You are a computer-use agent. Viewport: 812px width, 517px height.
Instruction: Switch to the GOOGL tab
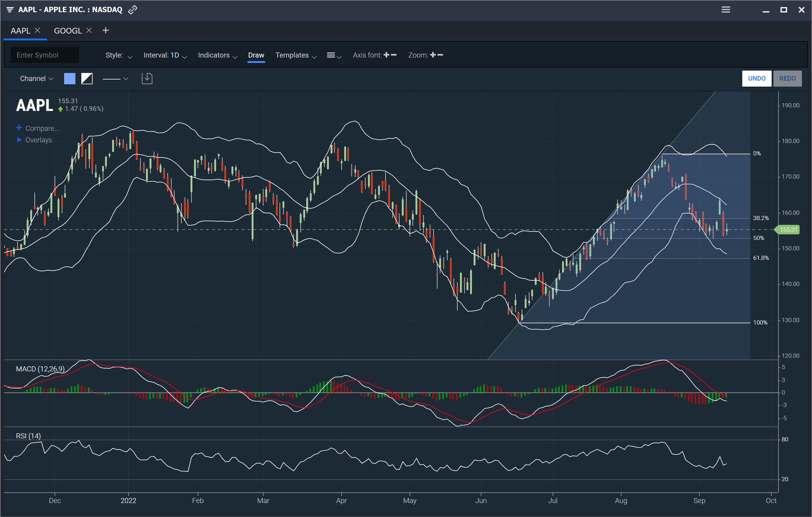pyautogui.click(x=68, y=31)
